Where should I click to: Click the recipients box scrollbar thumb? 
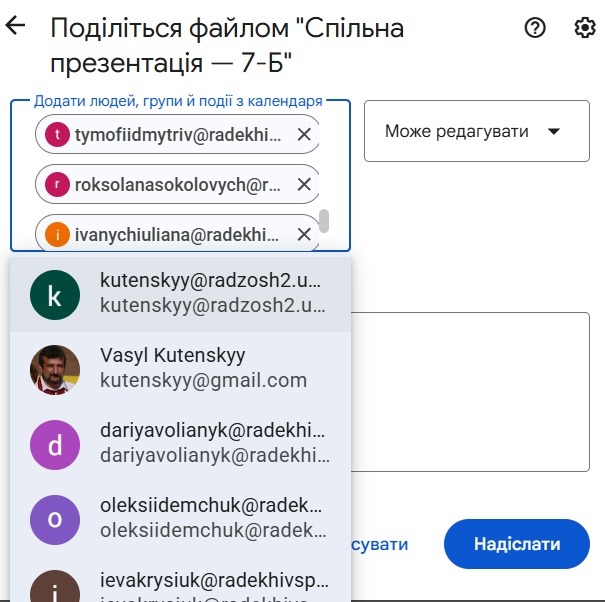324,221
